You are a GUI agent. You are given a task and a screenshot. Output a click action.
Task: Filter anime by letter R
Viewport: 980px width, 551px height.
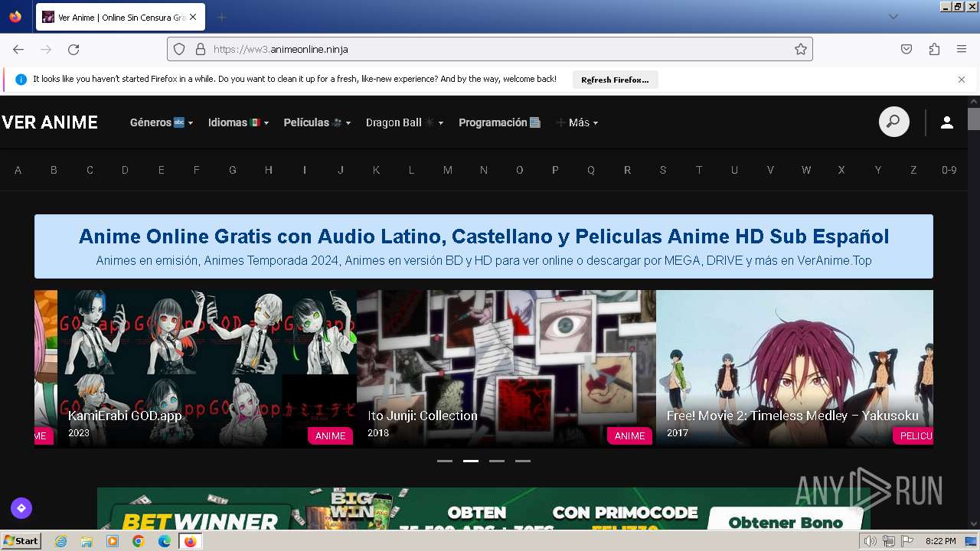click(627, 170)
